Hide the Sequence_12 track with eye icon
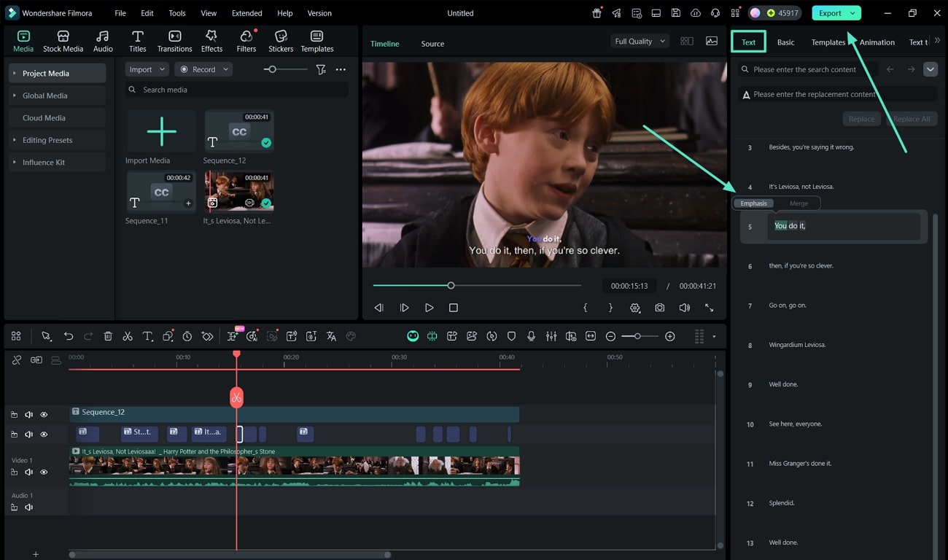Screen dimensions: 948x560 44,414
